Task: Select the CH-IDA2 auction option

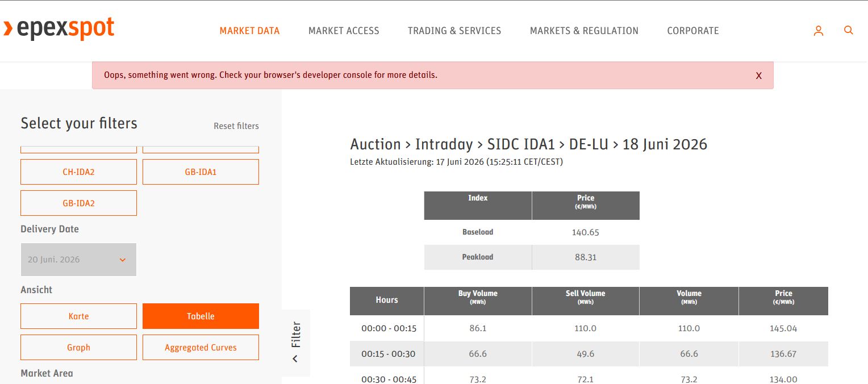Action: tap(78, 172)
